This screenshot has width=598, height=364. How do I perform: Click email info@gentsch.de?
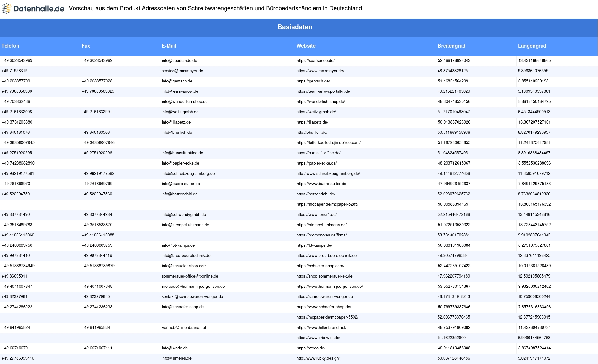point(177,81)
